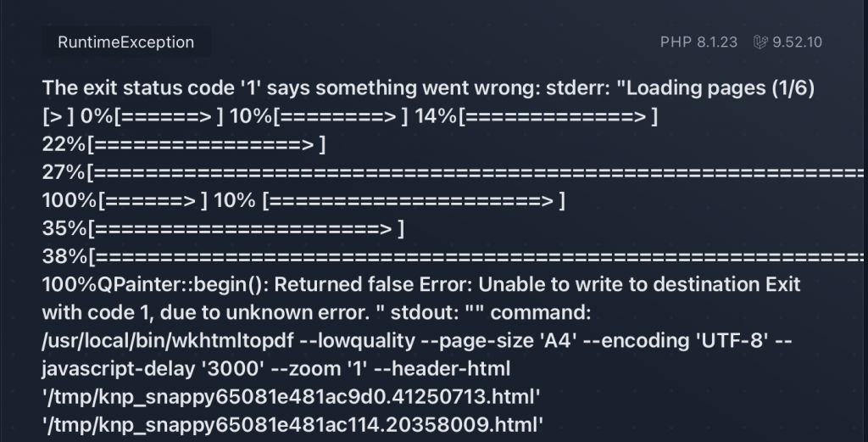The width and height of the screenshot is (868, 442).
Task: Select the "The exit status code '1'" line
Action: (428, 88)
